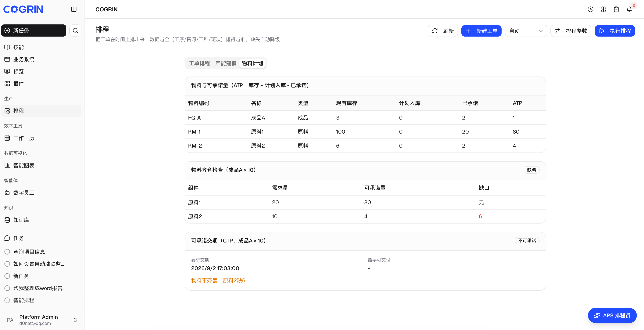644x330 pixels.
Task: Click the brain icon in header
Action: coord(603,9)
